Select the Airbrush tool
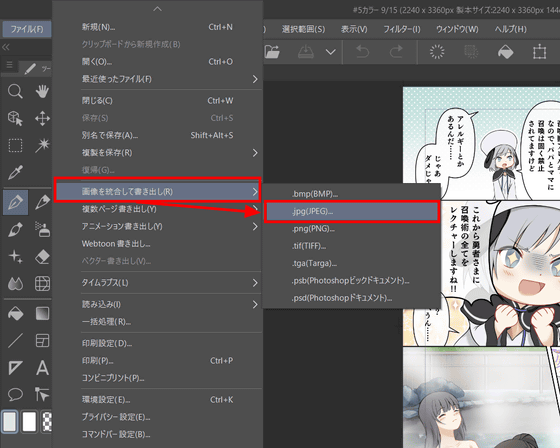This screenshot has height=448, width=560. click(x=42, y=229)
